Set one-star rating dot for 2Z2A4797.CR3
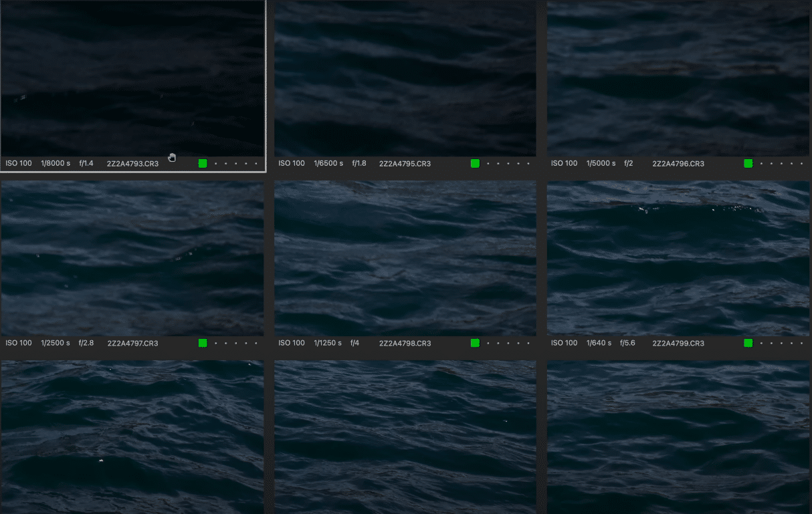Screen dimensions: 812x514 [215, 344]
